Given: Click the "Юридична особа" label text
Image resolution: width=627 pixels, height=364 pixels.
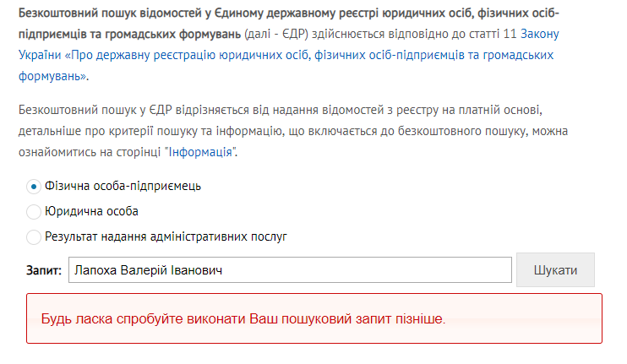Looking at the screenshot, I should (91, 211).
